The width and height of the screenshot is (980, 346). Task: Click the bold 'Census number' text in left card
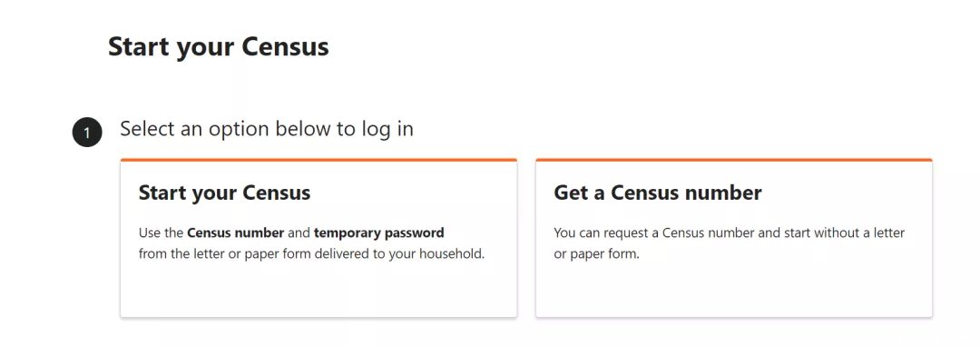(236, 233)
